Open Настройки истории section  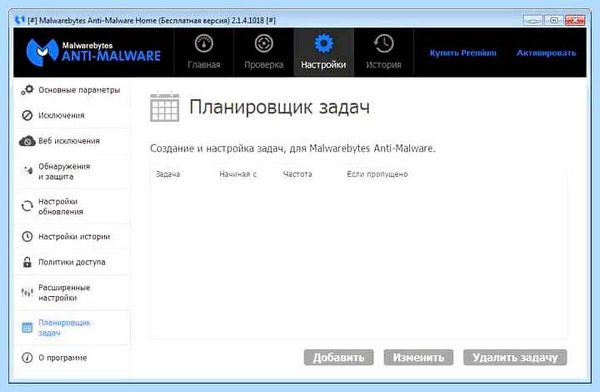click(x=72, y=237)
